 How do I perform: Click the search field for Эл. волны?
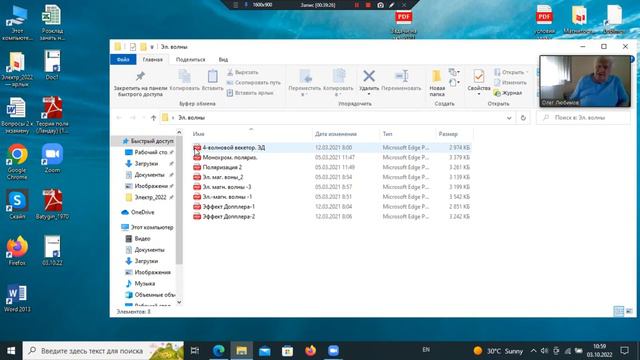(583, 118)
